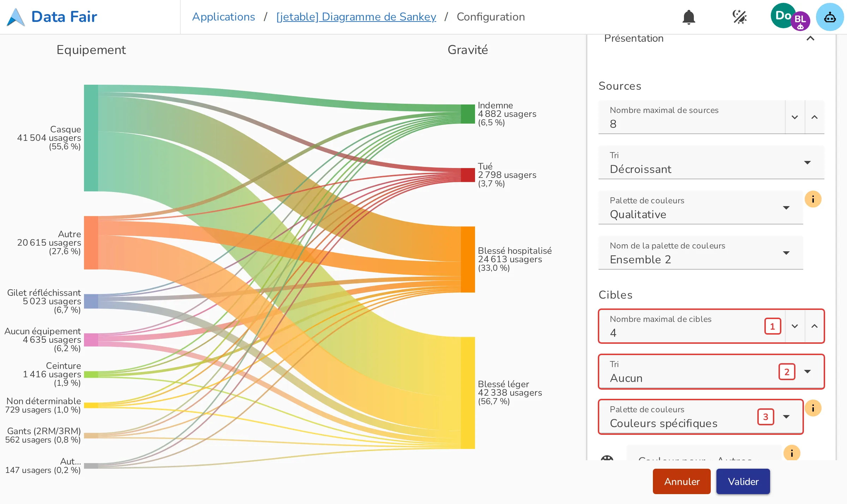Click the 'Gravité' column heading

click(468, 50)
